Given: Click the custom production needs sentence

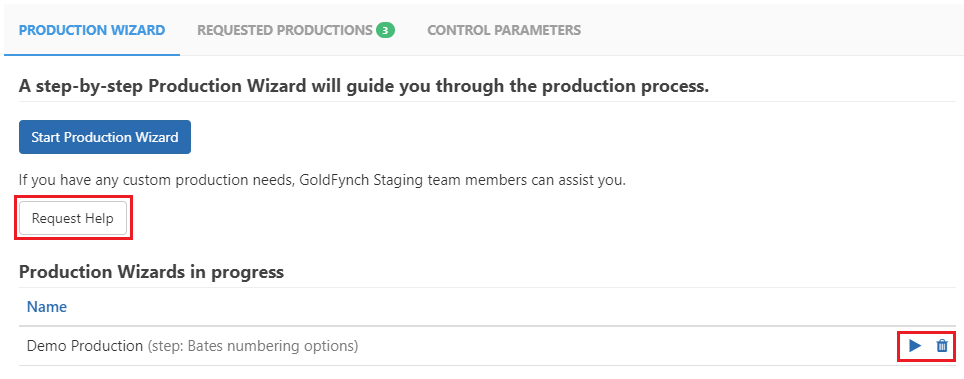Looking at the screenshot, I should [322, 181].
